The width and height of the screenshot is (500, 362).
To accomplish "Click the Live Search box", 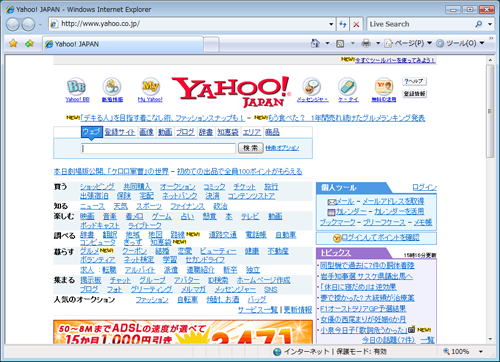I will (x=420, y=24).
